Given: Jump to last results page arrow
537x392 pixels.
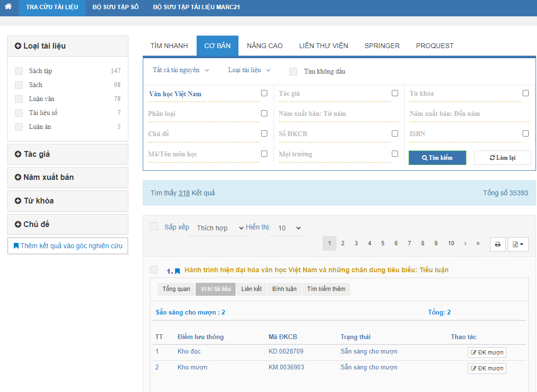Looking at the screenshot, I should coord(478,243).
